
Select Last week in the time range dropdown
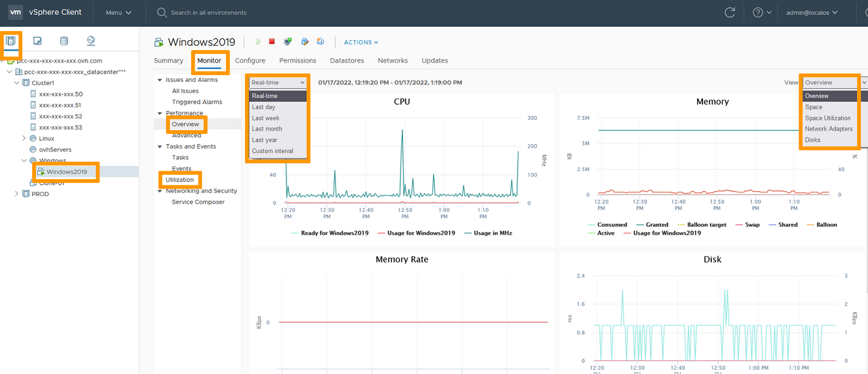267,118
